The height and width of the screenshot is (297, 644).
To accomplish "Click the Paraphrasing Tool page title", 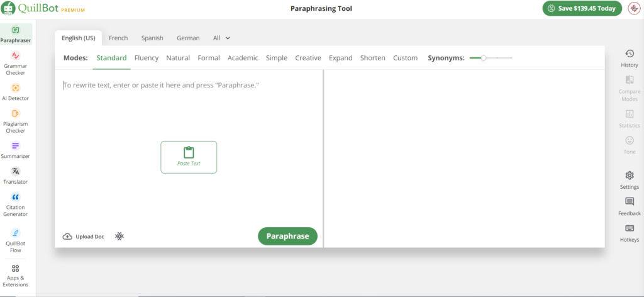I will point(321,8).
